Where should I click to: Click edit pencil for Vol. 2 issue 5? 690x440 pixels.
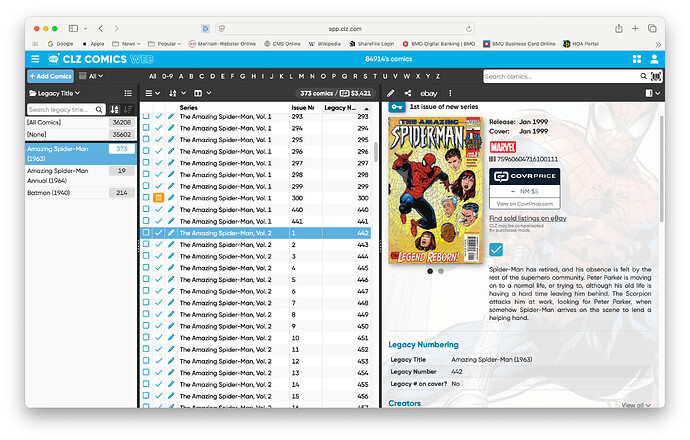(x=171, y=279)
